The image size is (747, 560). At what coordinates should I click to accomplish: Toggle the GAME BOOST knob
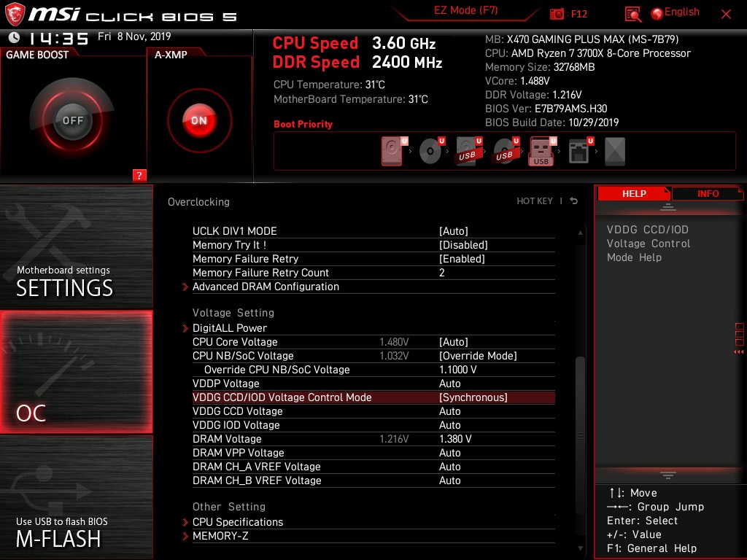[72, 120]
